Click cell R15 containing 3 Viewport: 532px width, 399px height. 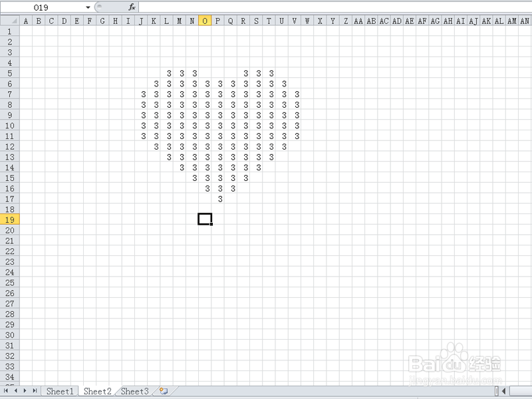tap(243, 178)
